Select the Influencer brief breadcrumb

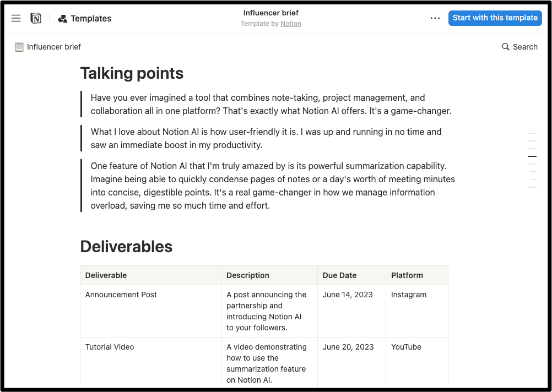tap(54, 47)
